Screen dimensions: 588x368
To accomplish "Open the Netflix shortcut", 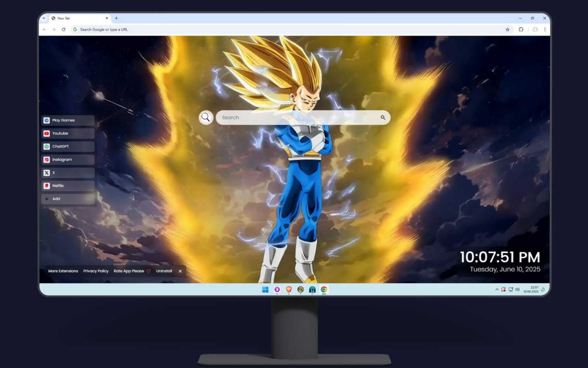I will [68, 186].
